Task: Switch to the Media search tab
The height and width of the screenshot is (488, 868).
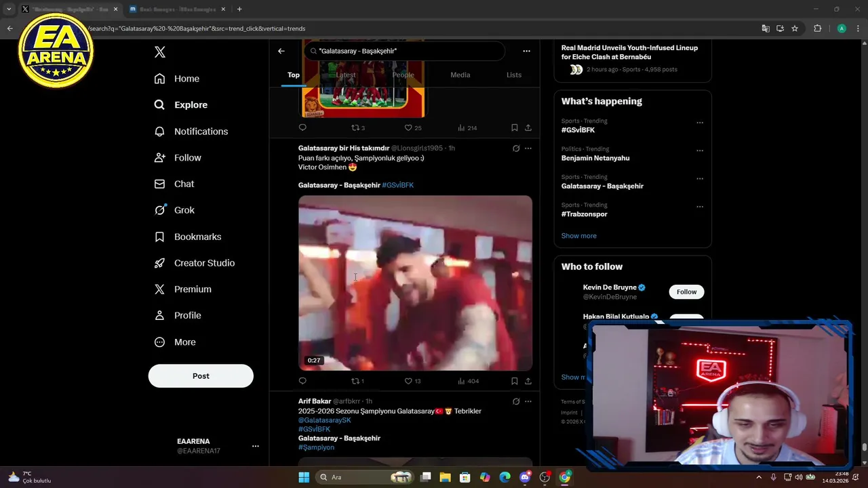Action: 460,75
